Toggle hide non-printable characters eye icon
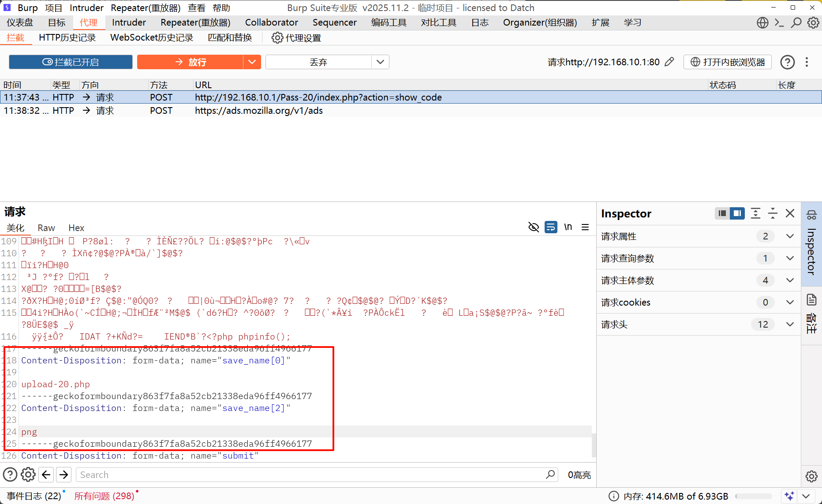The height and width of the screenshot is (504, 822). [534, 227]
